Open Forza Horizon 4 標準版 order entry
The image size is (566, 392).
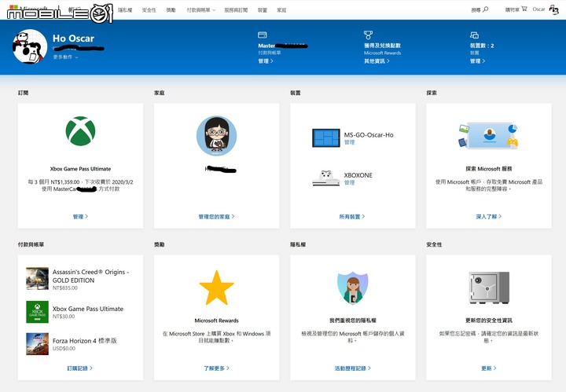coord(84,341)
